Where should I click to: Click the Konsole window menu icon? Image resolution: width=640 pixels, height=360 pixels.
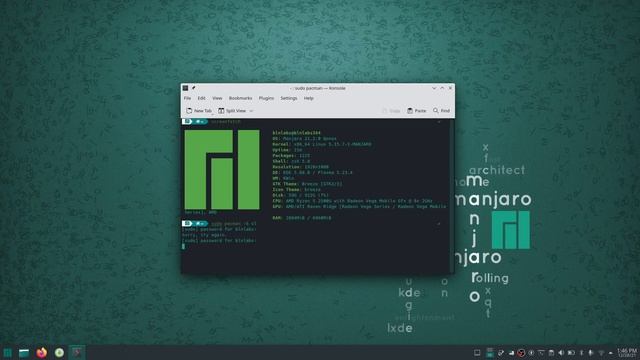(x=185, y=88)
